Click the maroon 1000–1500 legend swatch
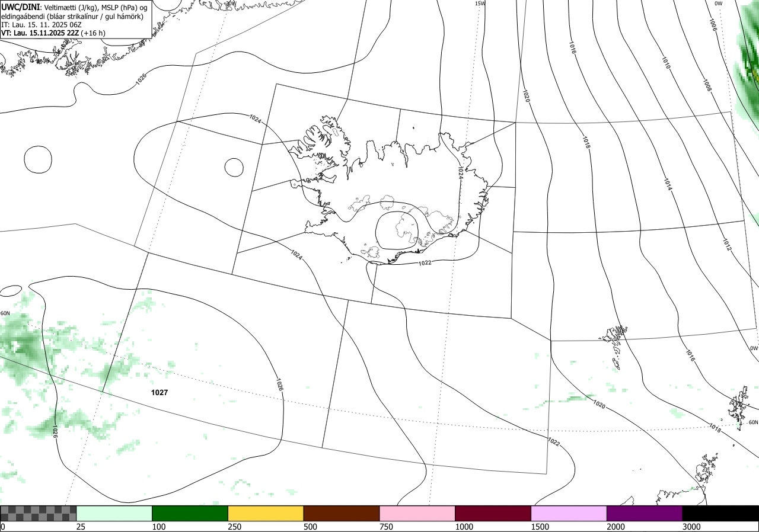Viewport: 759px width, 532px height. click(x=493, y=513)
